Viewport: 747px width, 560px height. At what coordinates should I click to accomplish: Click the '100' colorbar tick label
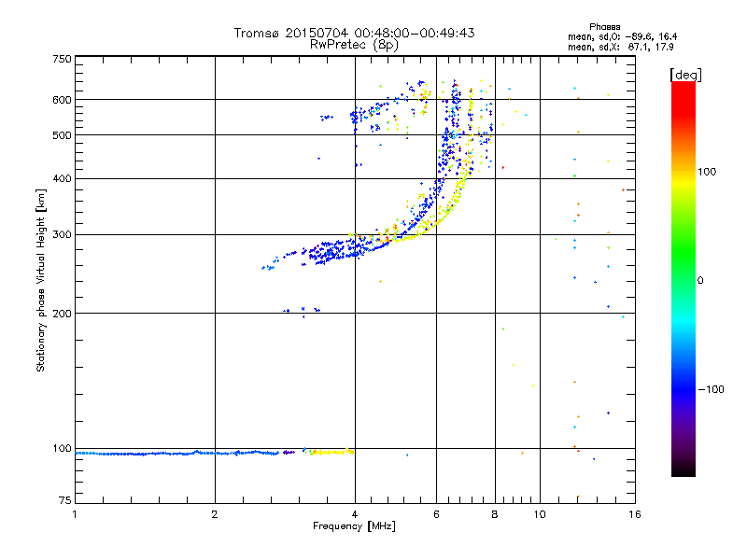click(707, 172)
